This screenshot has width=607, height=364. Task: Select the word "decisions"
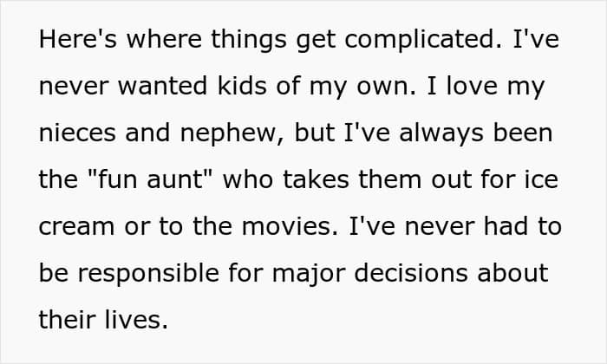(x=411, y=273)
